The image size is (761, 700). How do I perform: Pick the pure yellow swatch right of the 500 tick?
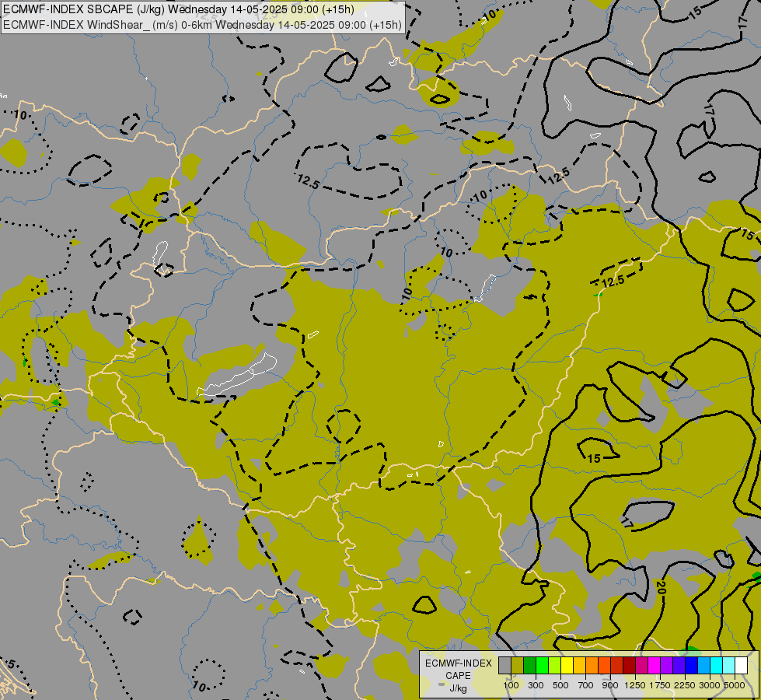pyautogui.click(x=567, y=666)
